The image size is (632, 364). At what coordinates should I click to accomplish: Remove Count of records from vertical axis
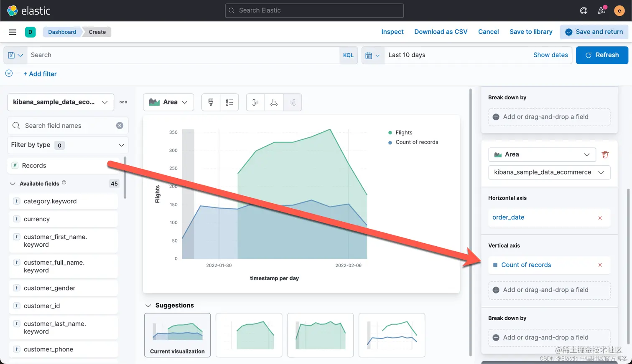(600, 265)
